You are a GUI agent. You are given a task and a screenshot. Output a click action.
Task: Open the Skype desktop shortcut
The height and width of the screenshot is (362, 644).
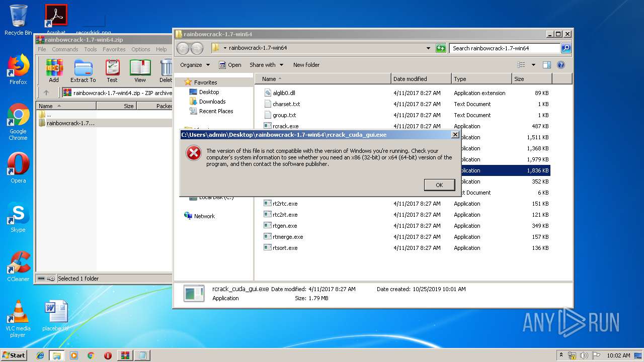point(18,217)
